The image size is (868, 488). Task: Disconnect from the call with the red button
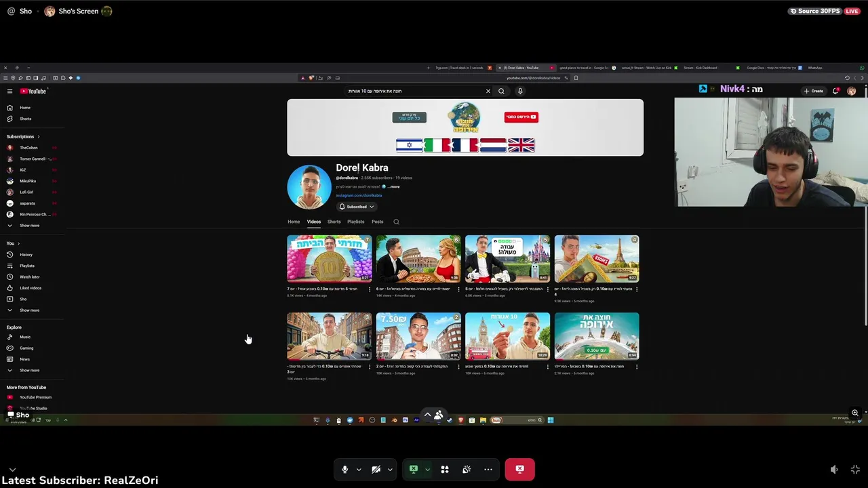click(x=519, y=469)
